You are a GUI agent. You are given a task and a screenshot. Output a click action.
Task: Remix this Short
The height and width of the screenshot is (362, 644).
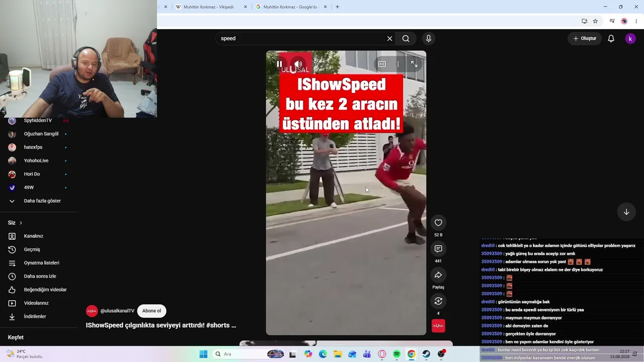pos(438,301)
